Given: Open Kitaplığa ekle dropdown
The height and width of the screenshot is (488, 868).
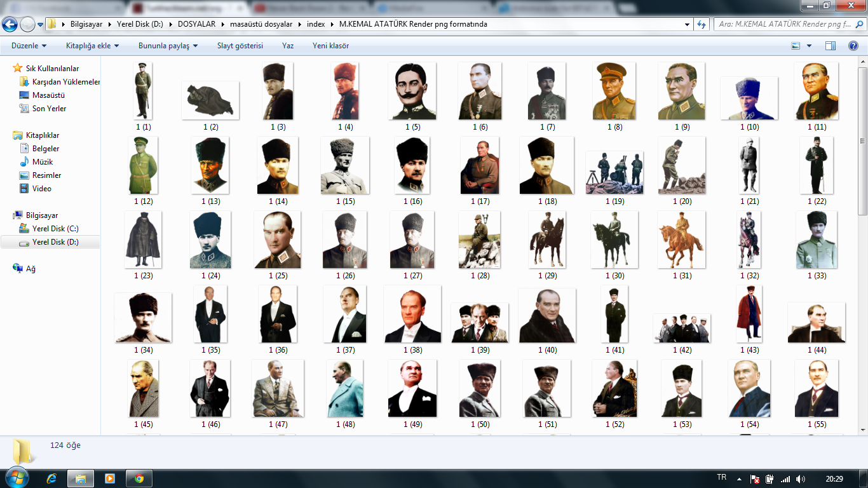Looking at the screenshot, I should point(92,46).
